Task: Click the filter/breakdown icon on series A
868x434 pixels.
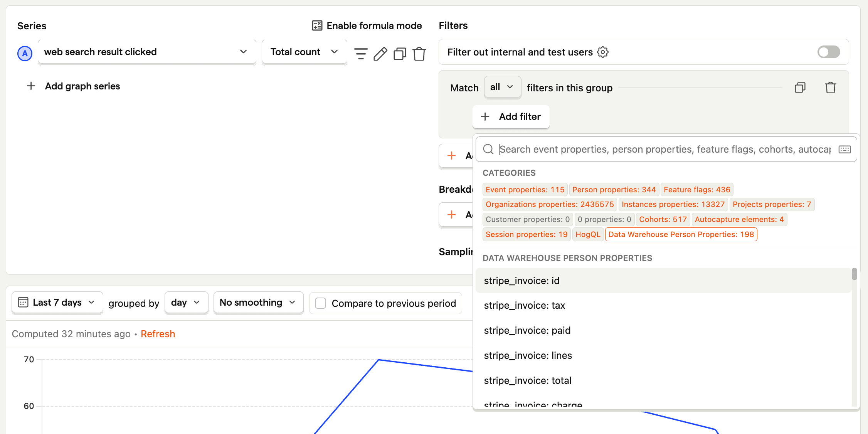Action: coord(360,52)
